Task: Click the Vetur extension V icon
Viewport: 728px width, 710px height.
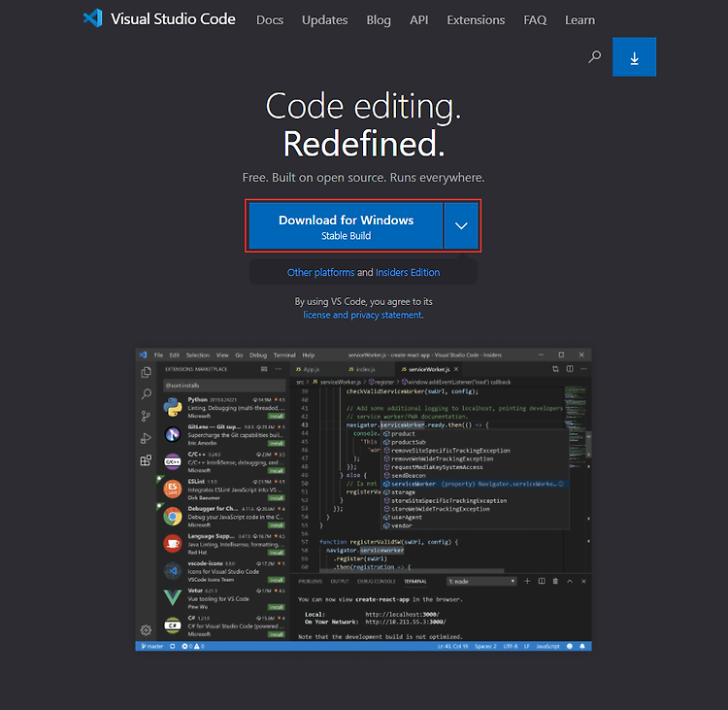Action: point(173,597)
